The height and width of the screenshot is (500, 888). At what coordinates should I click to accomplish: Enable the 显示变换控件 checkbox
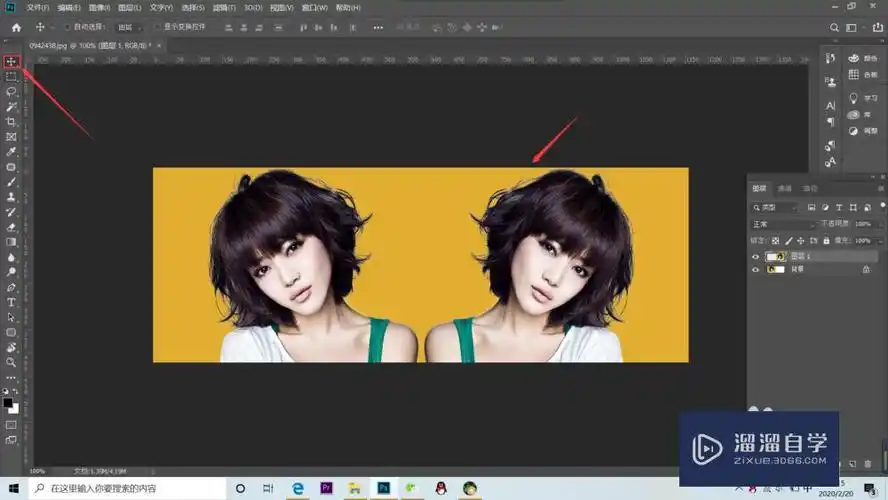coord(156,27)
